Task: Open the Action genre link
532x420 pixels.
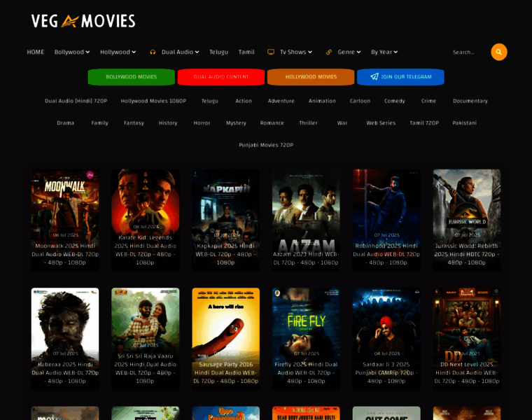Action: pos(244,101)
